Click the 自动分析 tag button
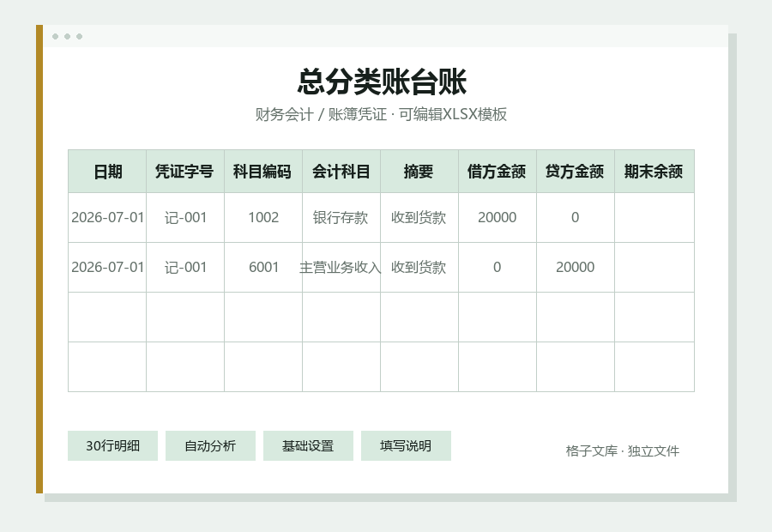The height and width of the screenshot is (532, 772). pos(210,446)
